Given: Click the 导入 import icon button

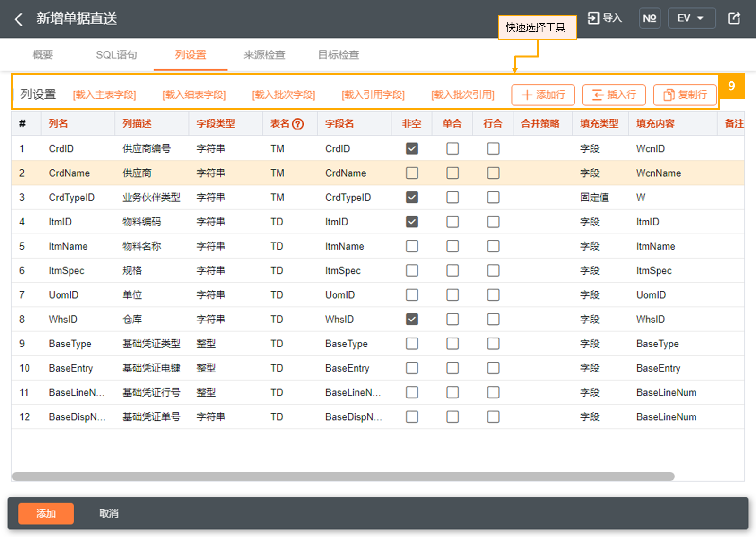Looking at the screenshot, I should point(604,18).
